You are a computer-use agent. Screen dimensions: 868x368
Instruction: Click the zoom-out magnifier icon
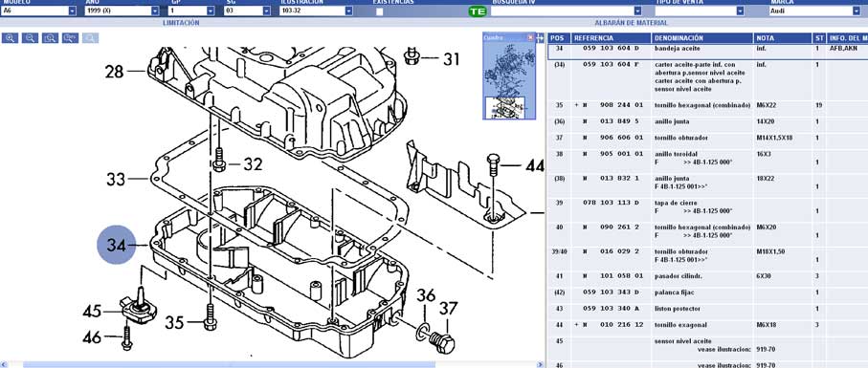pos(31,38)
